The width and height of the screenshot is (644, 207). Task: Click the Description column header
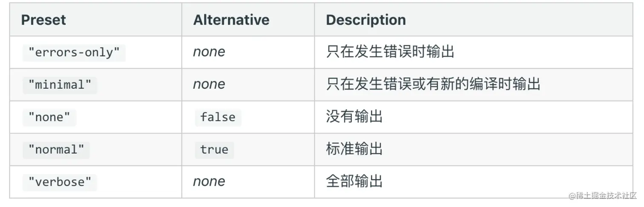tap(366, 20)
